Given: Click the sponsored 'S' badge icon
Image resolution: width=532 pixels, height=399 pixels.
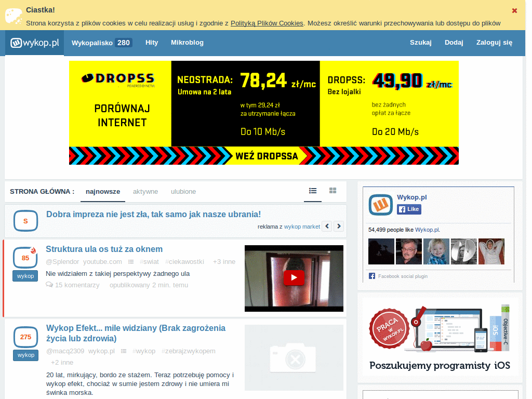Looking at the screenshot, I should click(x=25, y=221).
